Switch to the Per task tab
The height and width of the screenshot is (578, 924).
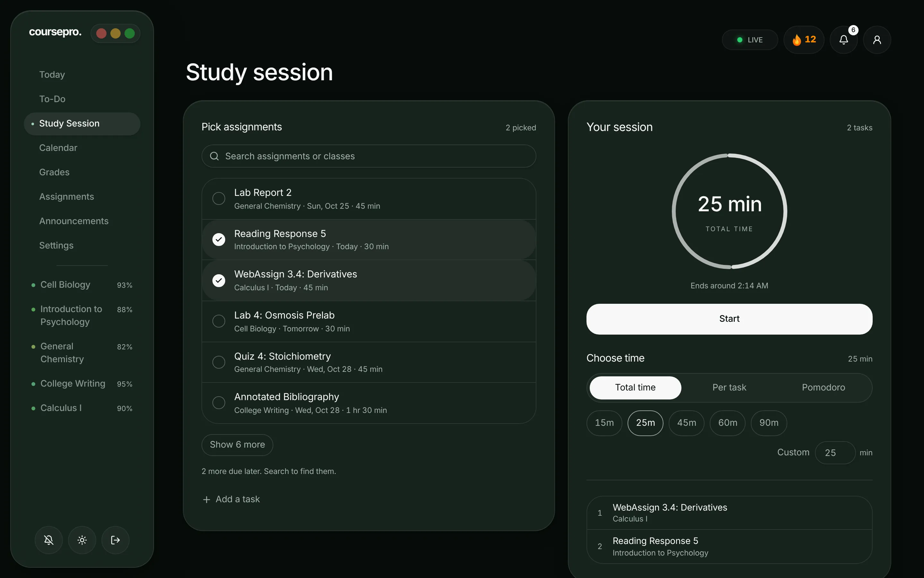729,388
